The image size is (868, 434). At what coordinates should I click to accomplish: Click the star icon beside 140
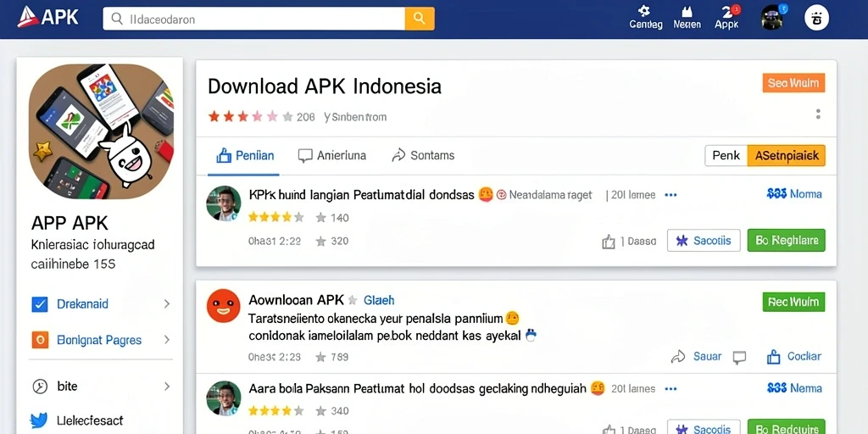[320, 218]
